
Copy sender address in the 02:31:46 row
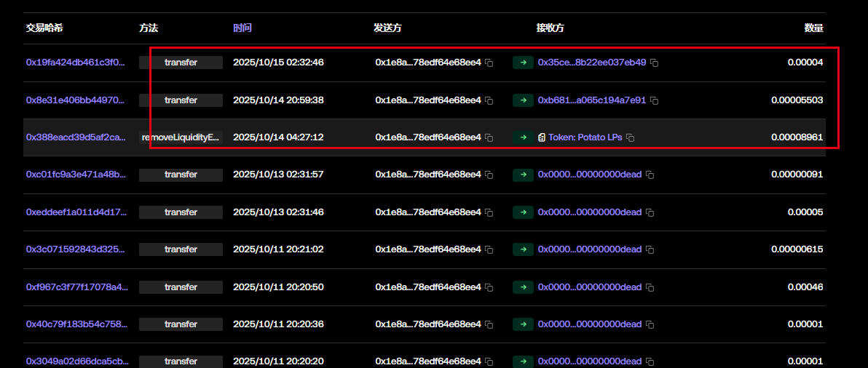(489, 212)
